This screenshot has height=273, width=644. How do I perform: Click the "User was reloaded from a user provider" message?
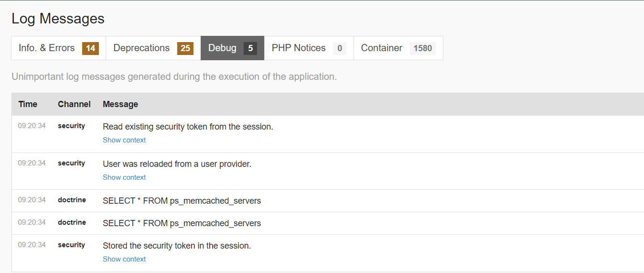pos(177,164)
